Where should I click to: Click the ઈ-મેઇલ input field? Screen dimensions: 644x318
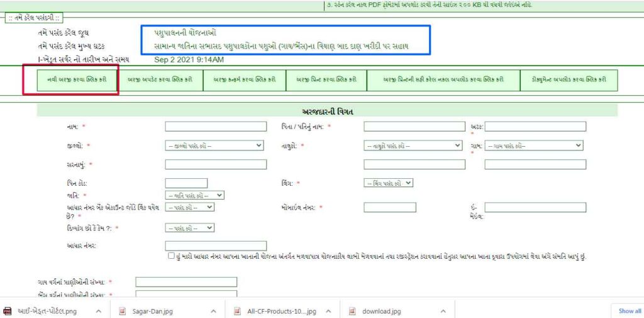click(535, 207)
